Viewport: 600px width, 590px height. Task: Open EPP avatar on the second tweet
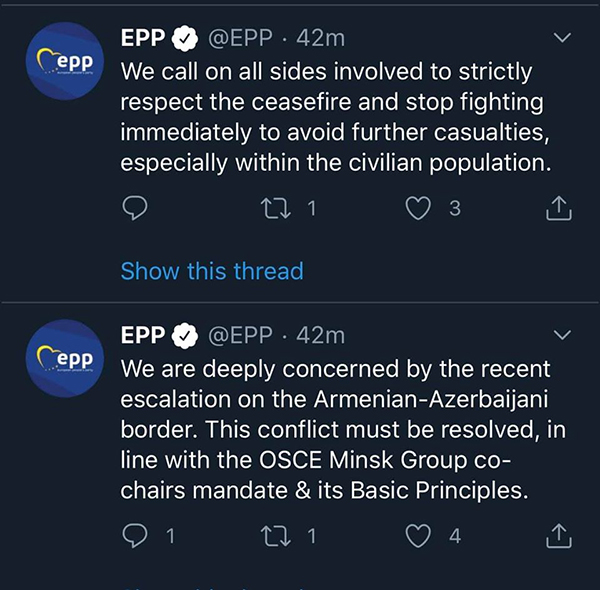65,359
